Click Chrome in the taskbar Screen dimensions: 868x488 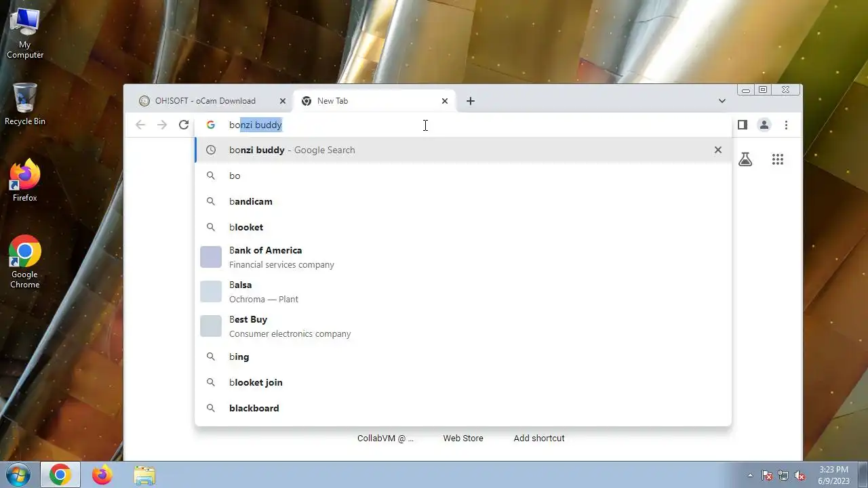click(x=60, y=475)
